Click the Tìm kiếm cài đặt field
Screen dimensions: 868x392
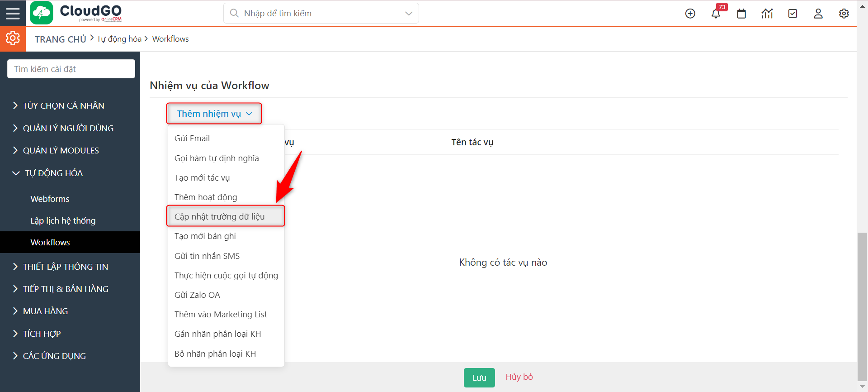71,69
